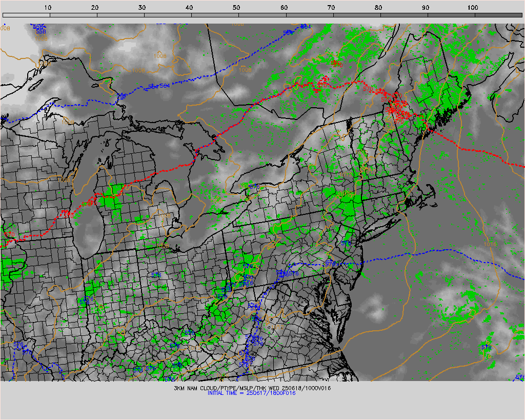Click the scale label 50
Screen dimensions: 525x420
(x=236, y=8)
